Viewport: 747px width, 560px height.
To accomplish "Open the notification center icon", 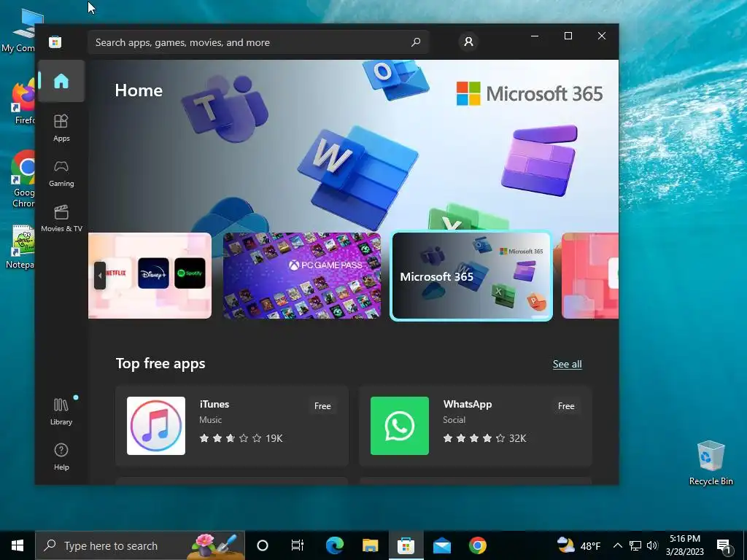I will pos(724,545).
